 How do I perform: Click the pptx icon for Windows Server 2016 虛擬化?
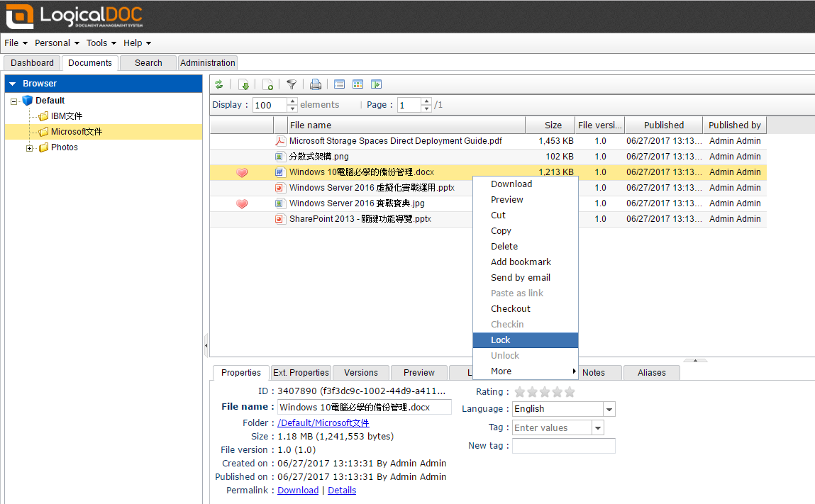click(x=280, y=188)
